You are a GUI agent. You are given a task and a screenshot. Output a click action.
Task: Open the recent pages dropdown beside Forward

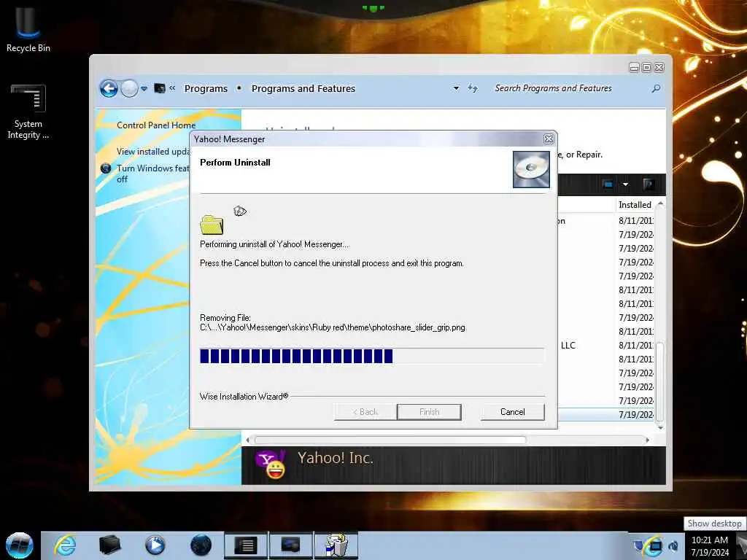[x=144, y=88]
